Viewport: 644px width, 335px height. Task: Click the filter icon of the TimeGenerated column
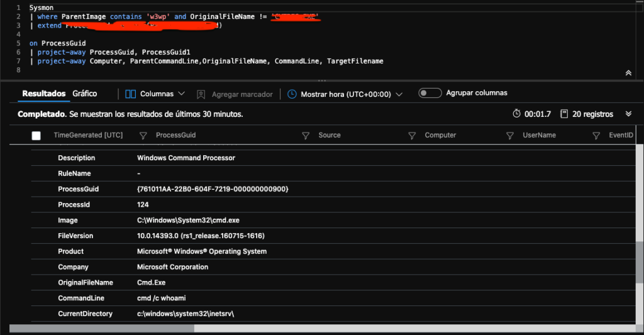pos(143,136)
